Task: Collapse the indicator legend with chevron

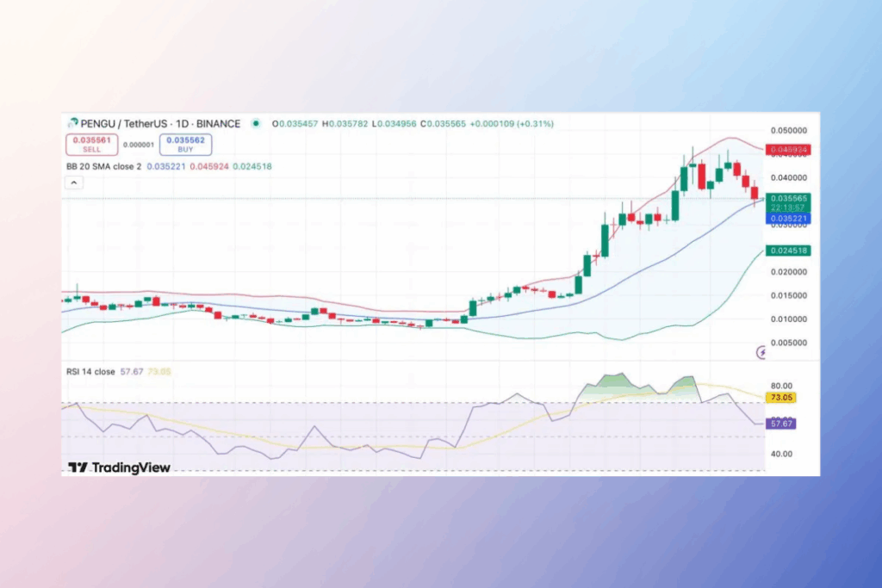Action: click(73, 183)
